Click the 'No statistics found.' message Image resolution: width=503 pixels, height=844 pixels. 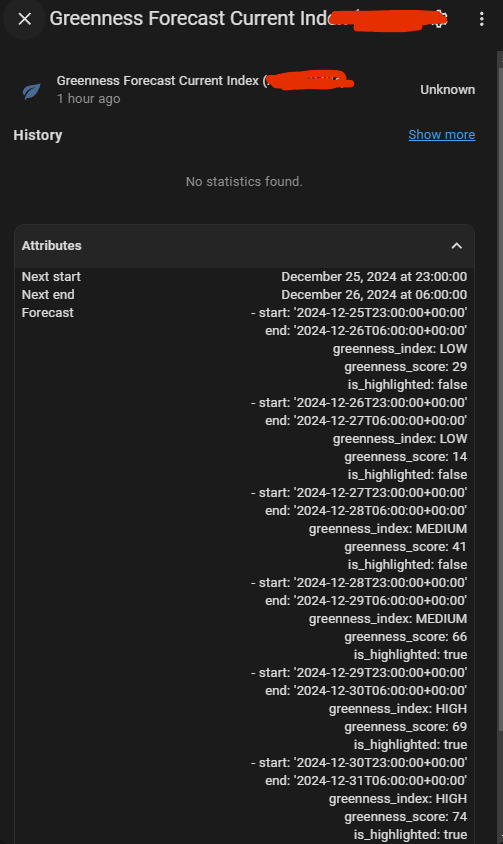click(244, 182)
